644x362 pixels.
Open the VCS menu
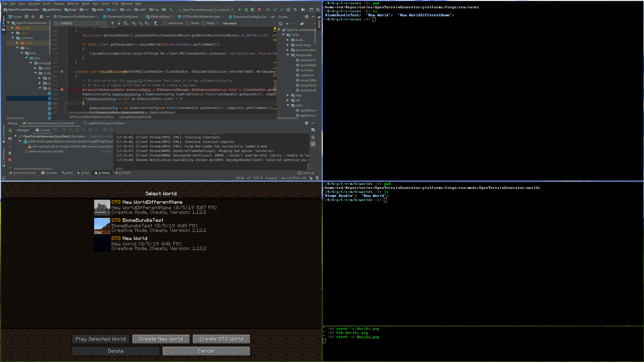coord(115,3)
